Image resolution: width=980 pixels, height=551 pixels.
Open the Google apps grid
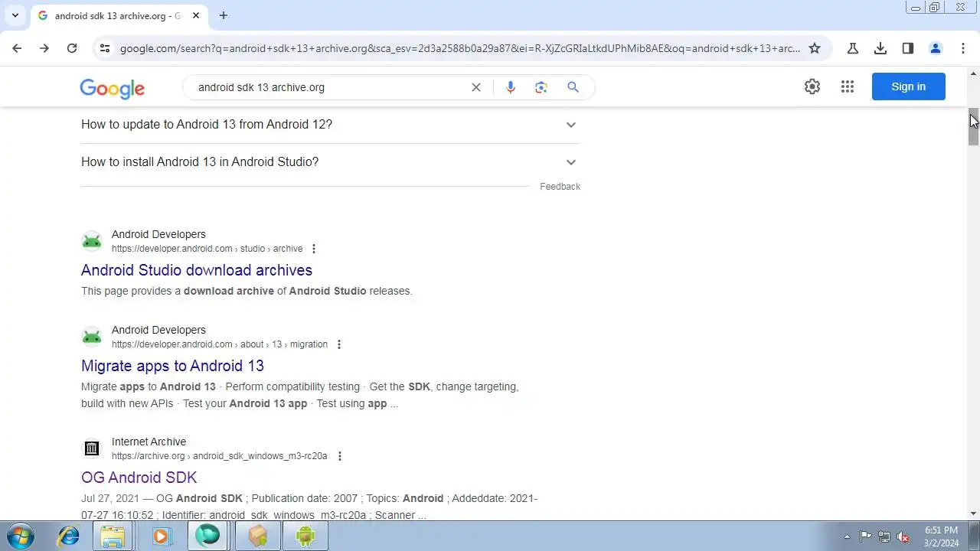coord(848,86)
